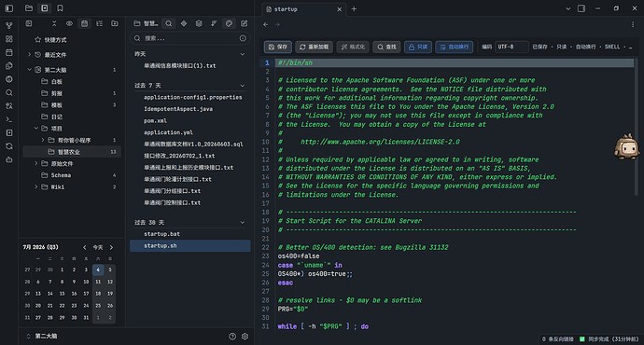
Task: Open graph view from the ribbon
Action: pos(9,25)
